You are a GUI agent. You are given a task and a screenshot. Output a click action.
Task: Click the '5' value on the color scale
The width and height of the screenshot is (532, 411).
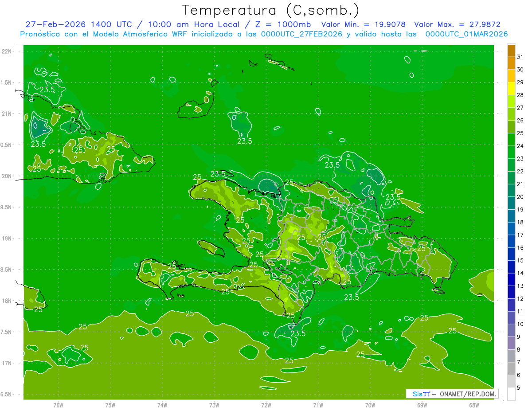pyautogui.click(x=519, y=388)
